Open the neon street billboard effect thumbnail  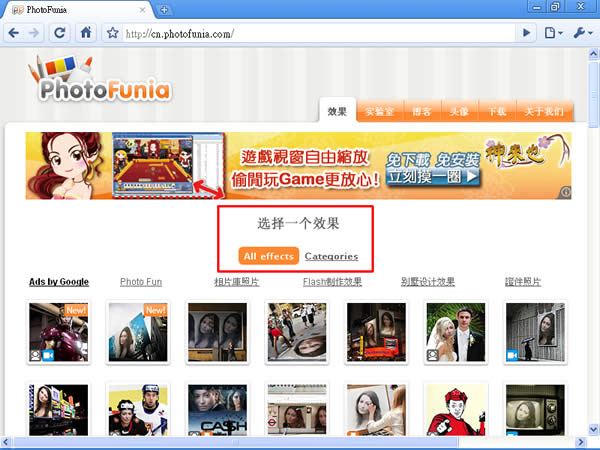[59, 409]
